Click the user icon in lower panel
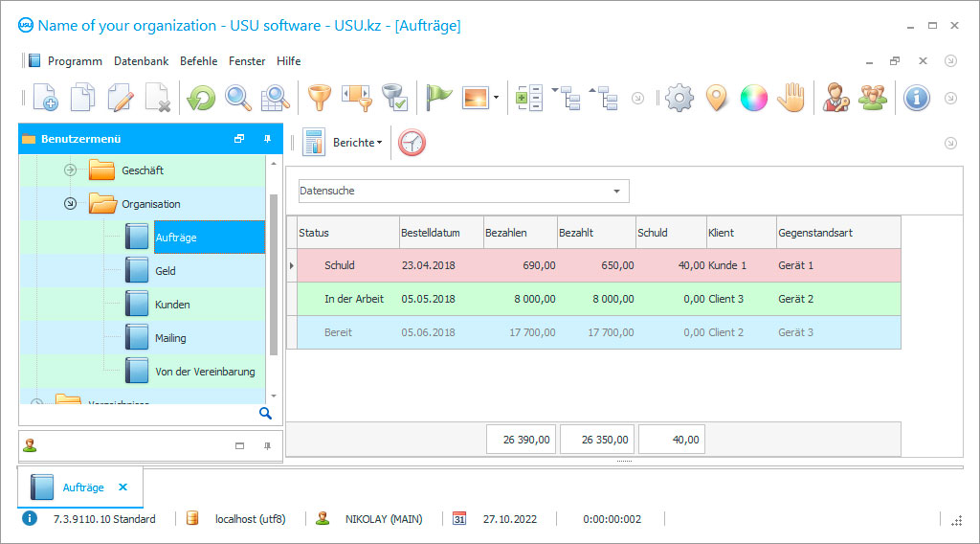The width and height of the screenshot is (980, 544). 30,445
